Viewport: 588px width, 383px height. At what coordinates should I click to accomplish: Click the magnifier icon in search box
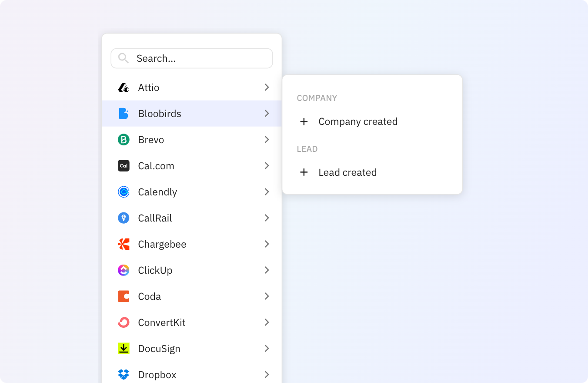(124, 58)
